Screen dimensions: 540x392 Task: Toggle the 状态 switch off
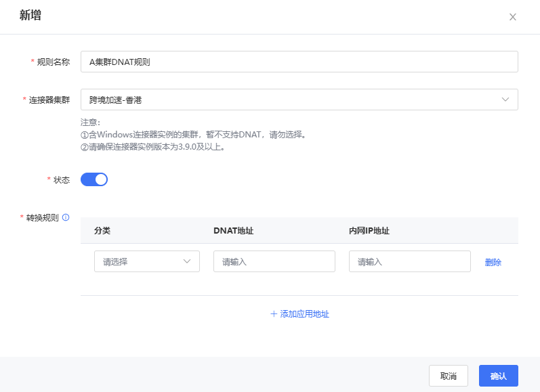94,179
